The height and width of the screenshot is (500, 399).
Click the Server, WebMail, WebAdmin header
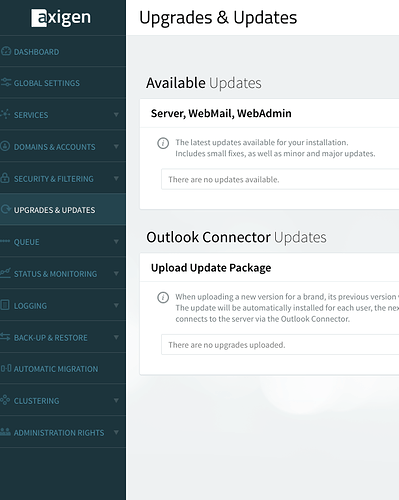[x=221, y=113]
